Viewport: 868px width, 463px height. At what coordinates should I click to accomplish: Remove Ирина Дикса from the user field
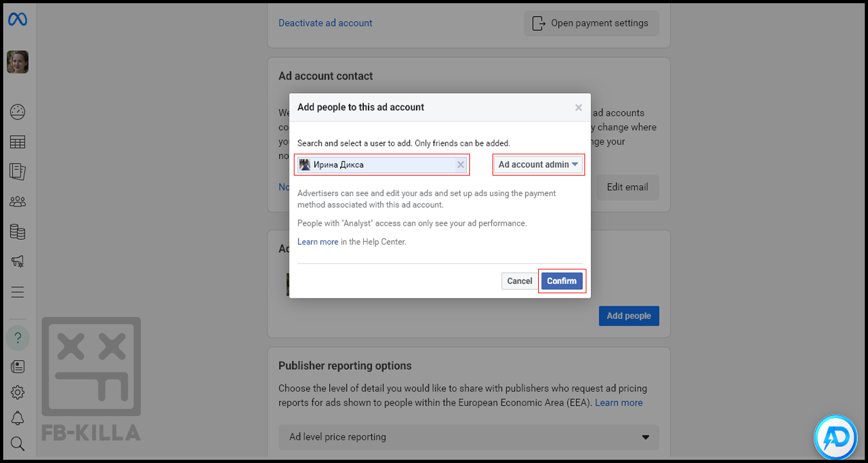pos(460,165)
